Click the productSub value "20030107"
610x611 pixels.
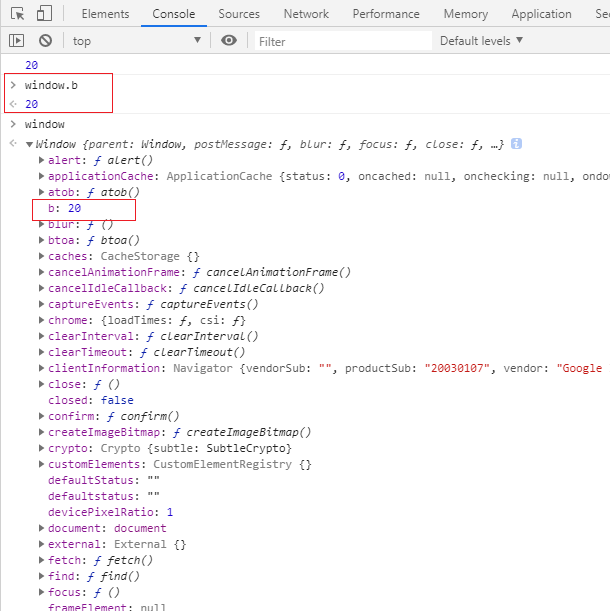pos(457,368)
